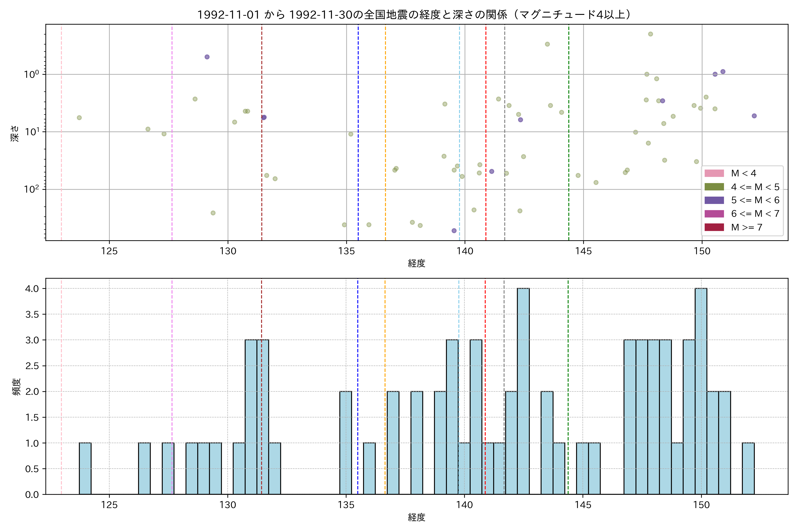798x532 pixels.
Task: Click the 頻度 y-axis label of histogram
Action: (x=16, y=386)
